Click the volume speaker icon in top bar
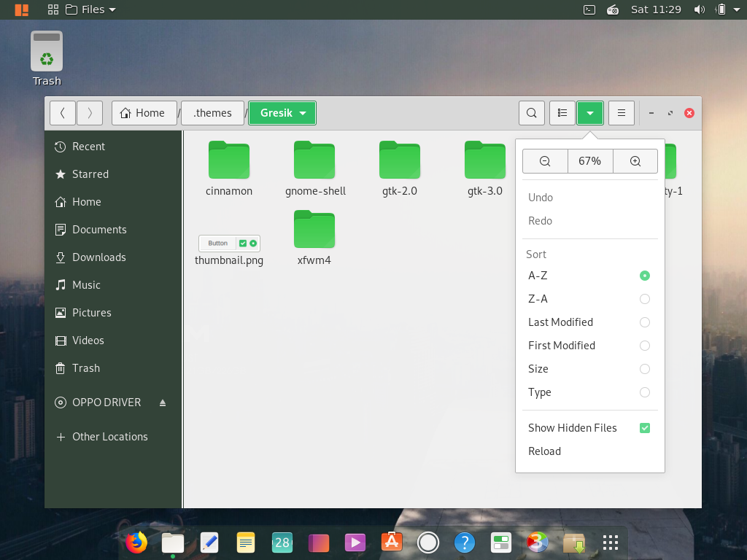The width and height of the screenshot is (747, 560). (700, 9)
